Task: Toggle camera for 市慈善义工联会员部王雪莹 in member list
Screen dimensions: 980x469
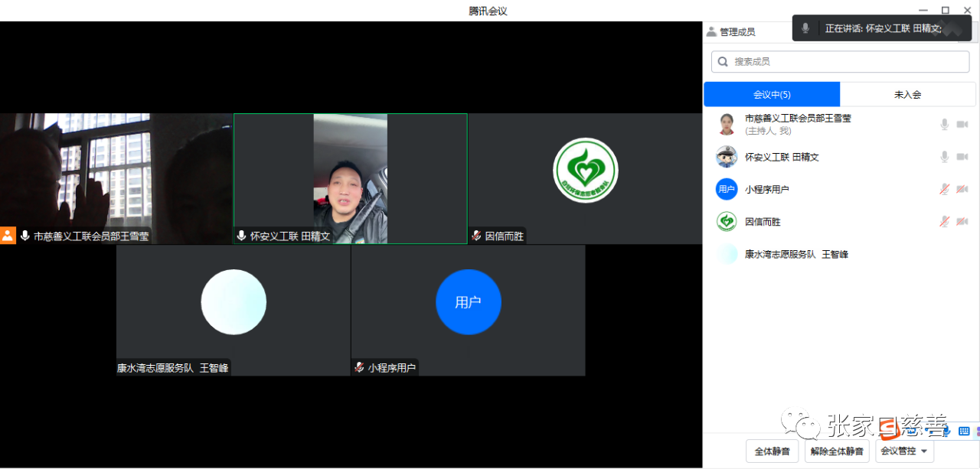Action: [962, 125]
